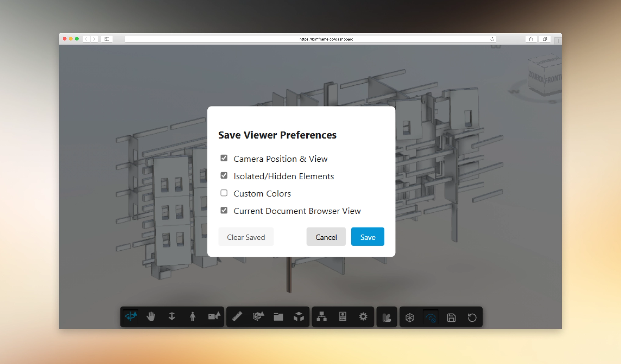Open the model hierarchy browser
Image resolution: width=621 pixels, height=364 pixels.
[322, 317]
